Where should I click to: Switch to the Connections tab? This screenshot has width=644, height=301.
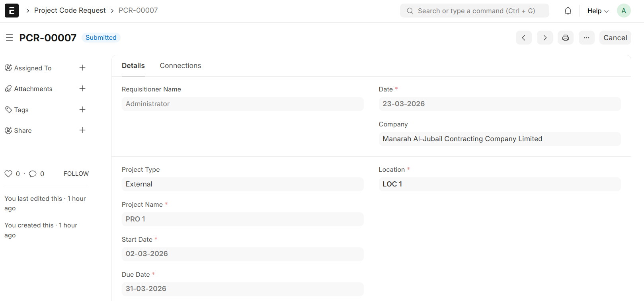[x=180, y=66]
